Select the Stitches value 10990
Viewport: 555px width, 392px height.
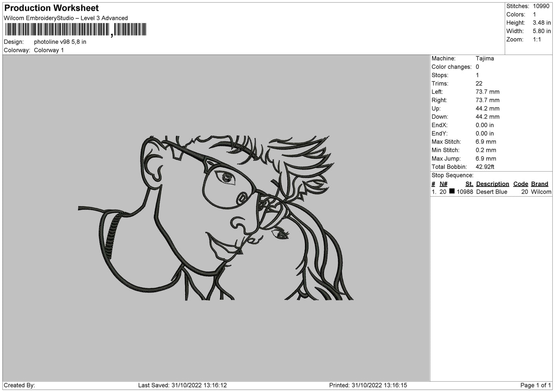541,6
